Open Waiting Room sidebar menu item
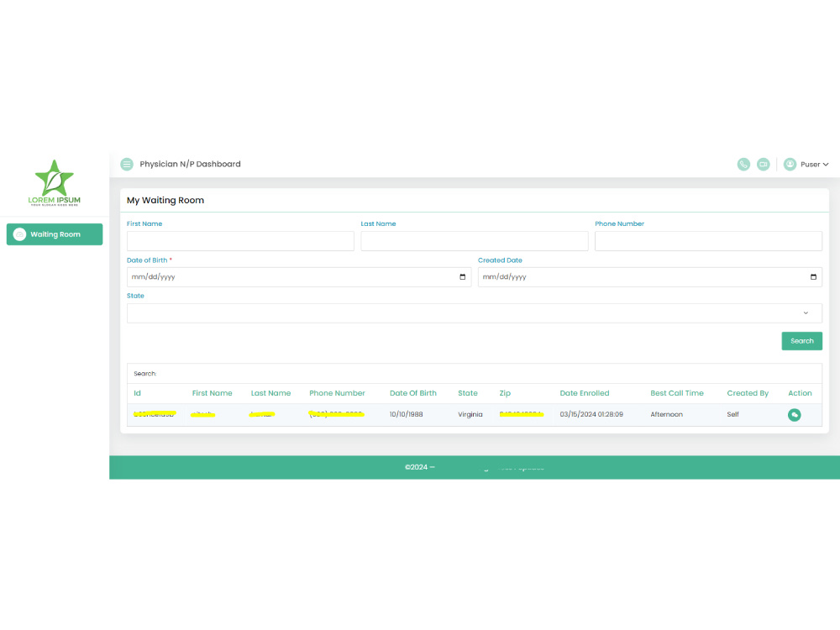The width and height of the screenshot is (840, 630). [x=55, y=234]
